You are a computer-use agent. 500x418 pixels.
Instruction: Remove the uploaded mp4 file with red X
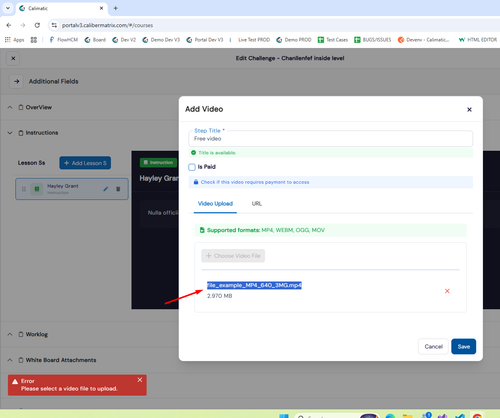coord(447,291)
